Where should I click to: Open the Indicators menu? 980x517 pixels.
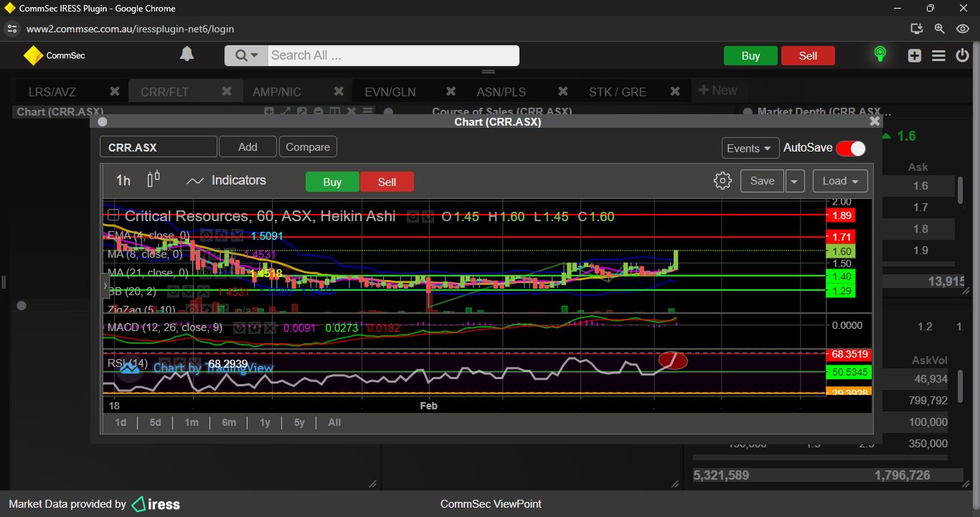pos(226,180)
